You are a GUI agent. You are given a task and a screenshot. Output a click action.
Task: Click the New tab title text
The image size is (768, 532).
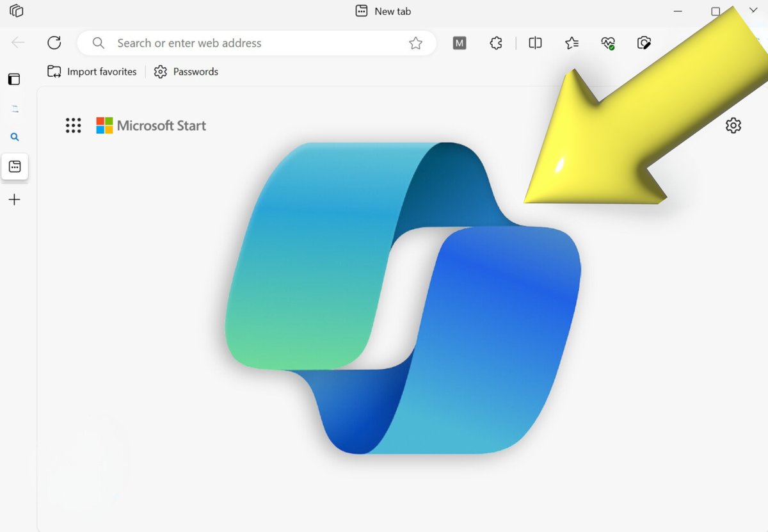393,11
